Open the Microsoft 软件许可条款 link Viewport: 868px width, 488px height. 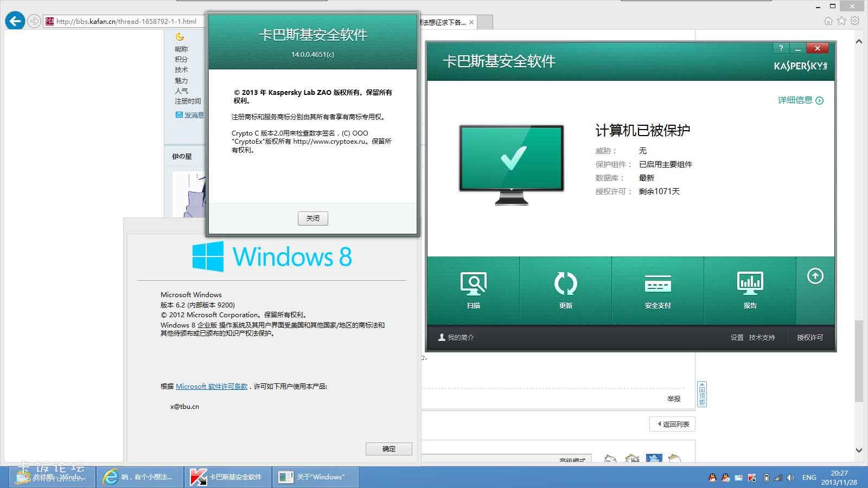(x=212, y=387)
